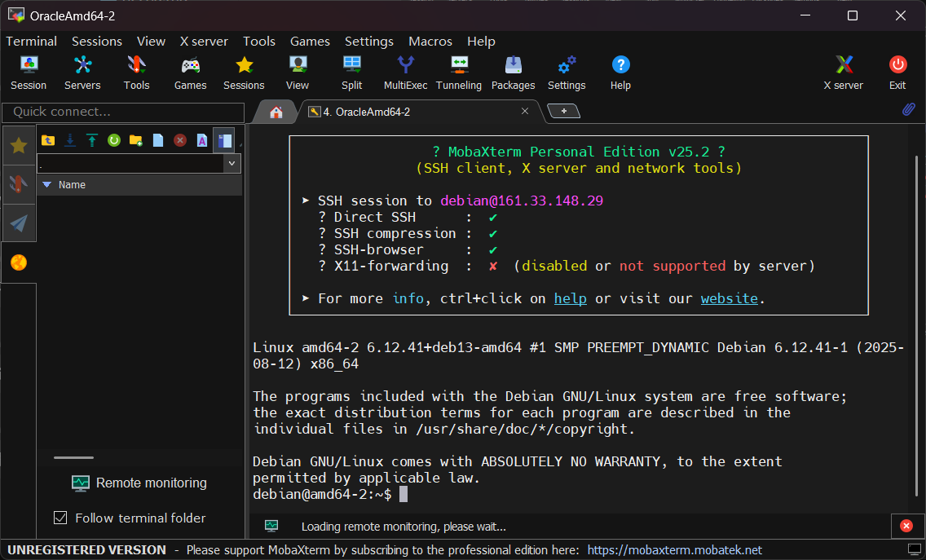Switch to the Home tab

276,112
